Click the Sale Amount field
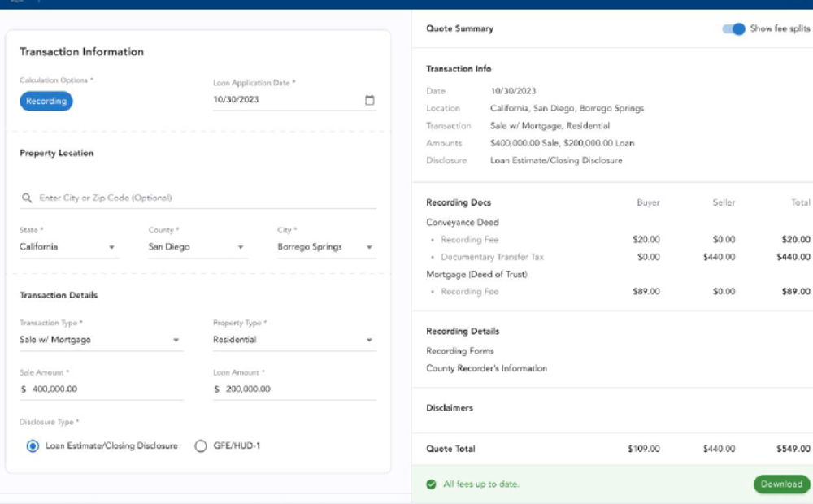 coord(102,389)
